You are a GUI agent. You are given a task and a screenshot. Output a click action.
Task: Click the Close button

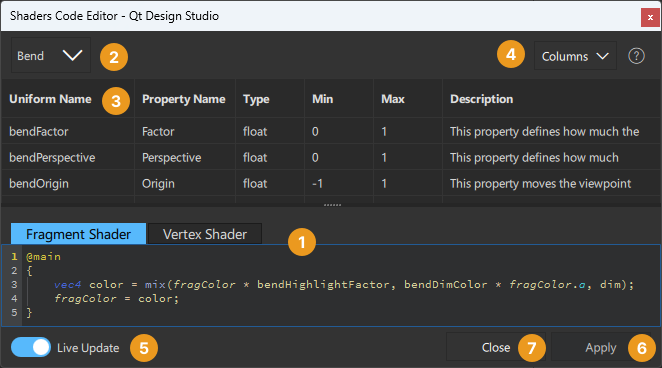pyautogui.click(x=496, y=347)
